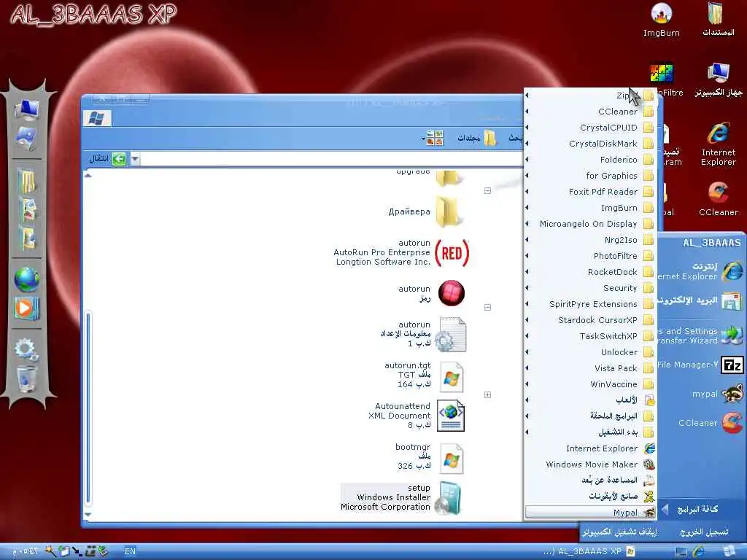Select the red autorun رمز icon file

pyautogui.click(x=451, y=293)
